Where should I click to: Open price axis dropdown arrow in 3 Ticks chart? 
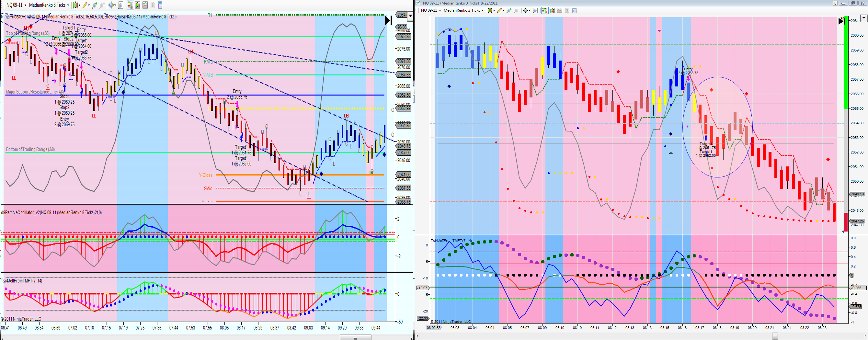pos(864,18)
